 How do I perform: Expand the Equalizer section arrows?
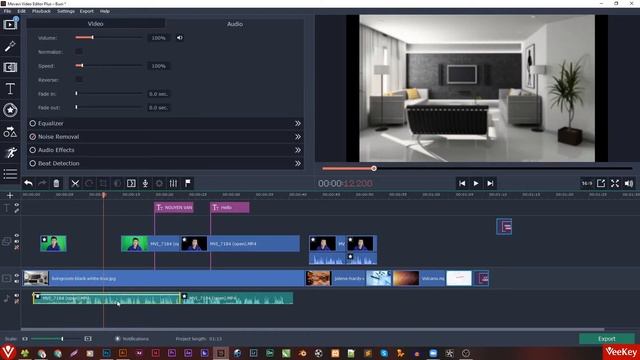tap(298, 123)
